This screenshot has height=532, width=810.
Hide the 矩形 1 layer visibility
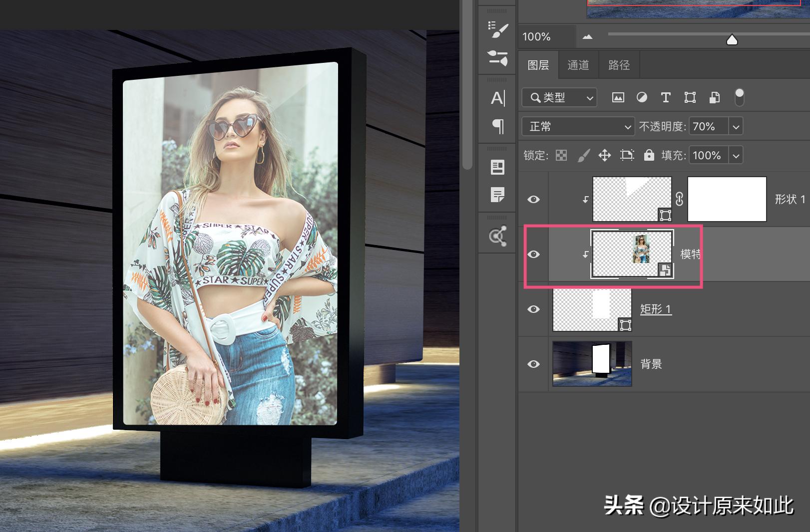click(x=533, y=309)
